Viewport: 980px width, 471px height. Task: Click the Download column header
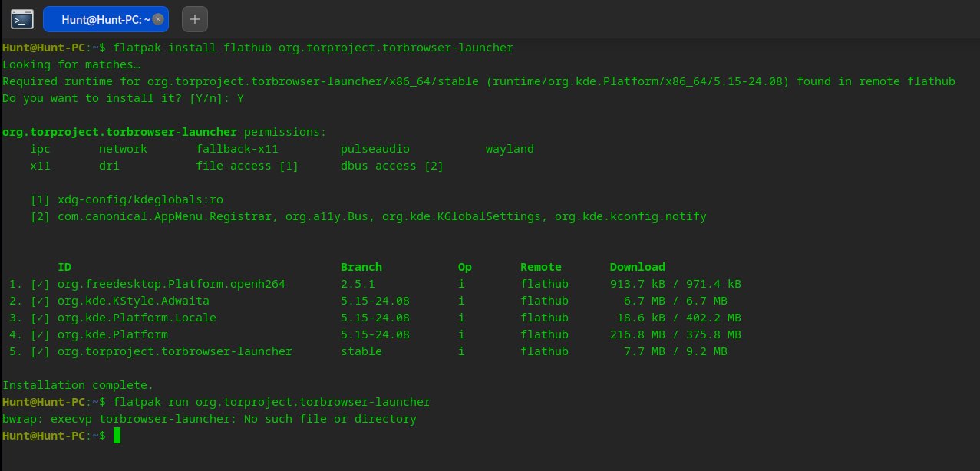point(638,267)
